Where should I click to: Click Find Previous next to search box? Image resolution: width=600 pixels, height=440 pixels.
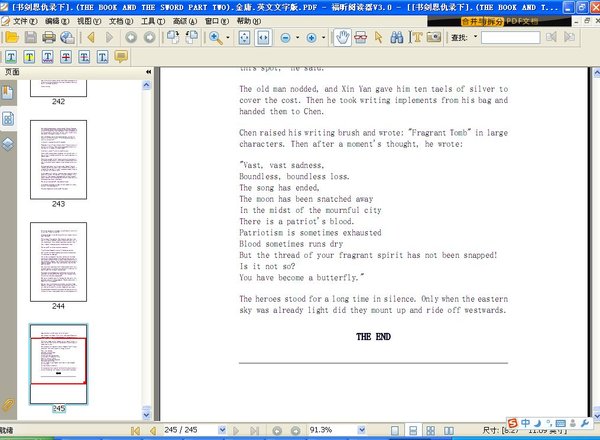pyautogui.click(x=551, y=37)
